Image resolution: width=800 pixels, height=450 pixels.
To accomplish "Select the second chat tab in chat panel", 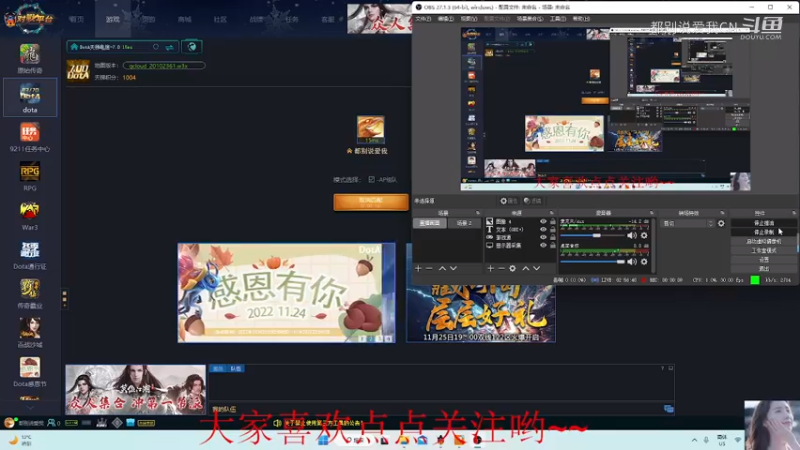I will (x=236, y=368).
